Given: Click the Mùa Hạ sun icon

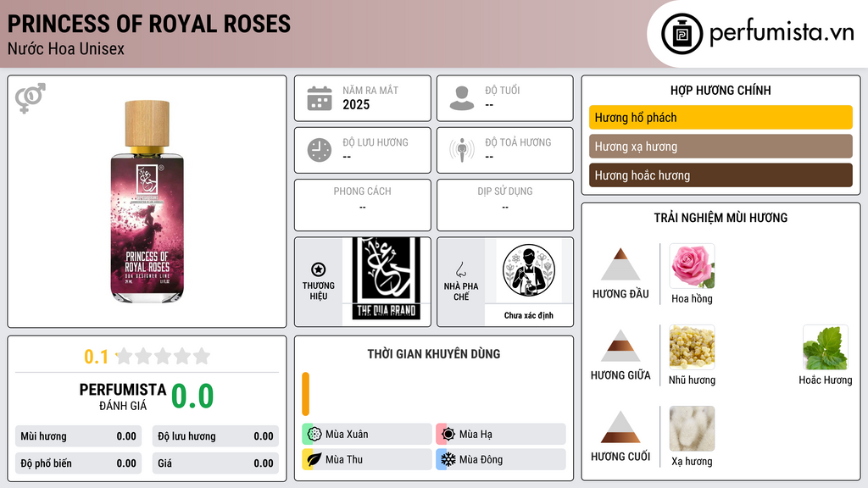Looking at the screenshot, I should coord(448,434).
